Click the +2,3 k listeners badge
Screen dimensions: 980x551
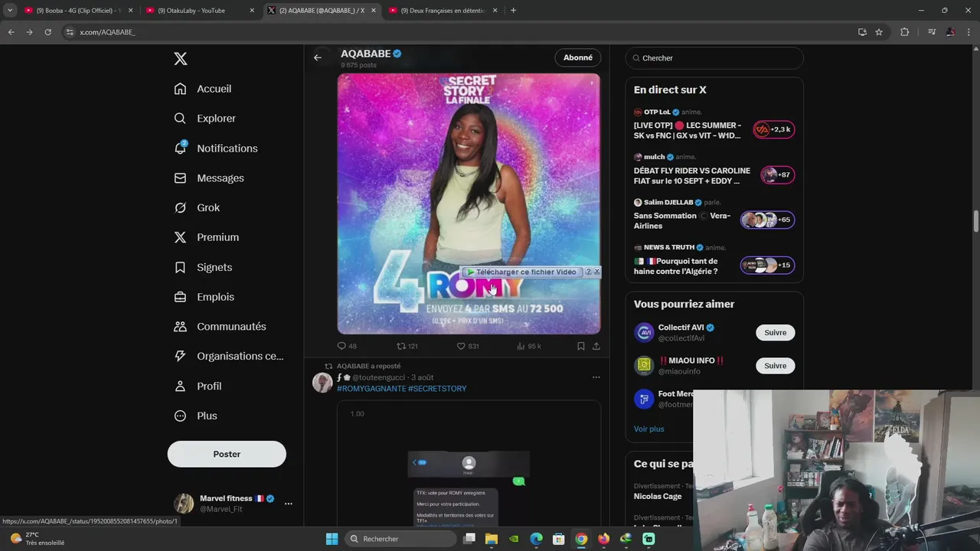774,129
